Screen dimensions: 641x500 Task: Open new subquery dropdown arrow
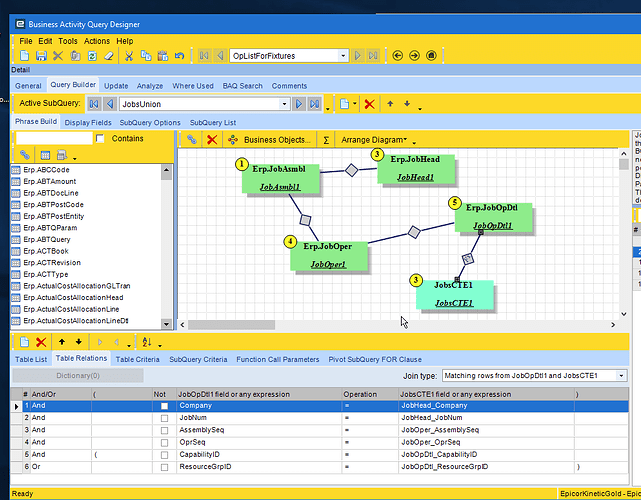click(x=354, y=104)
